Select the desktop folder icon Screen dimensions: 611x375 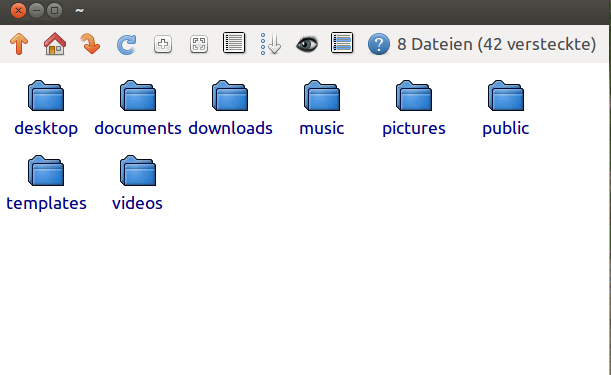click(46, 96)
